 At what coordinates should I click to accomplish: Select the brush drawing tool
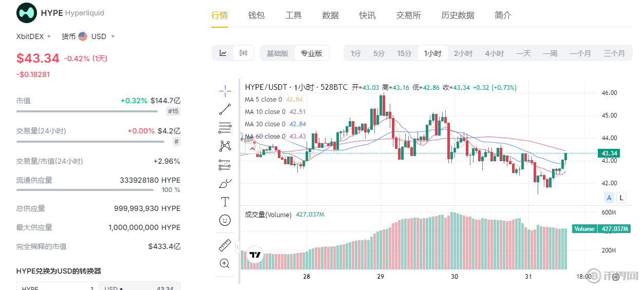[x=225, y=183]
